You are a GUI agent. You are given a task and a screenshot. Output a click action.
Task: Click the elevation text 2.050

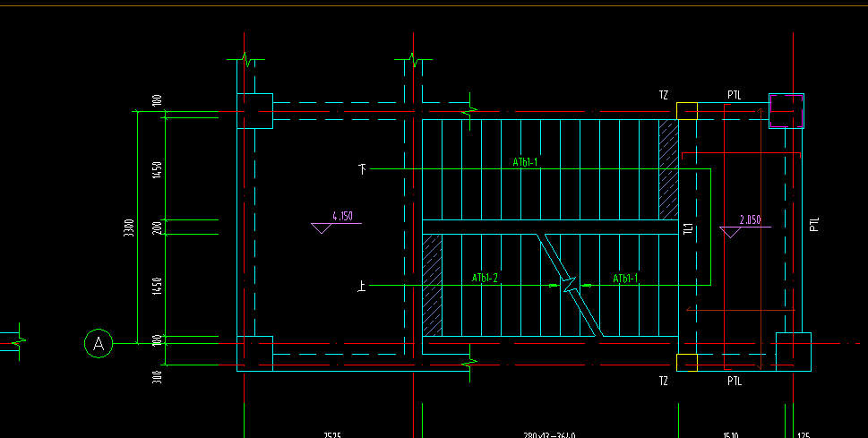click(750, 219)
